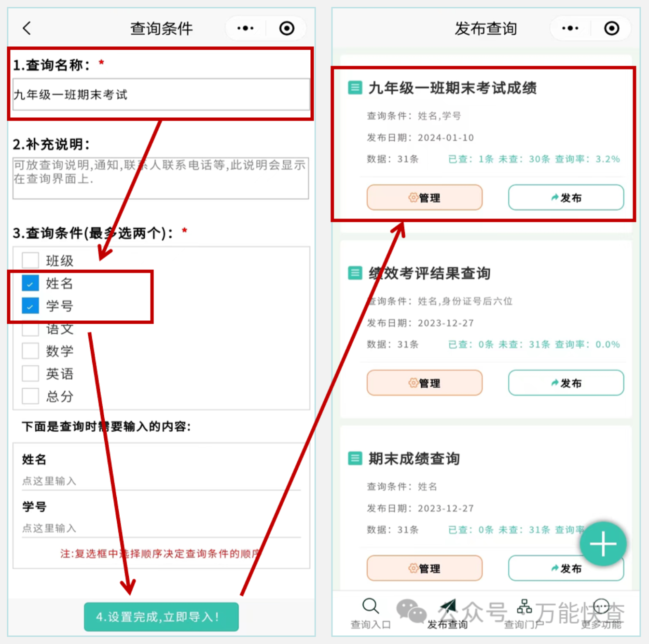Click 查询条件: 姓名,身份证号后六位 text
649x644 pixels.
(x=440, y=301)
